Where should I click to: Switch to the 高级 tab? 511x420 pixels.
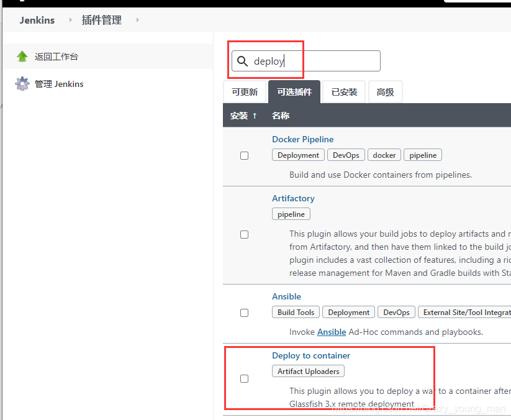coord(385,92)
